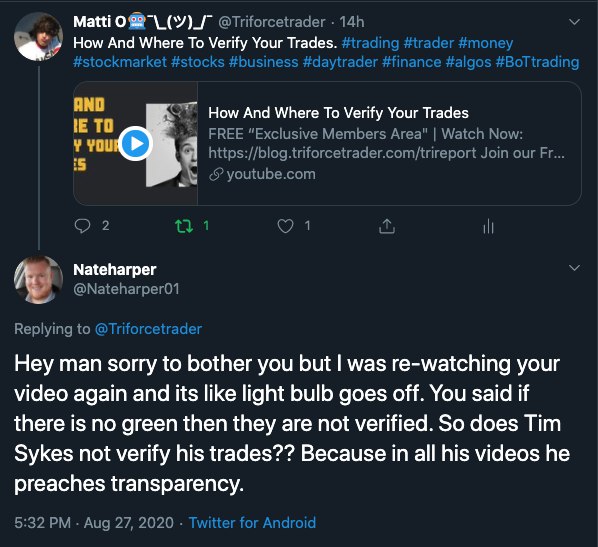Open Nateharper's profile avatar
The height and width of the screenshot is (547, 598).
coord(38,280)
